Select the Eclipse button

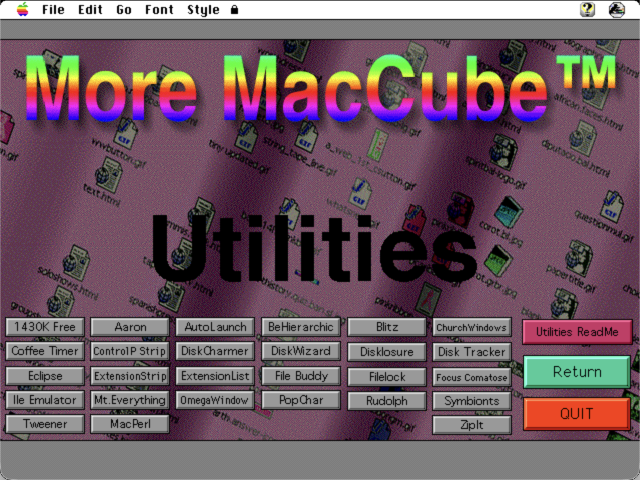point(45,376)
